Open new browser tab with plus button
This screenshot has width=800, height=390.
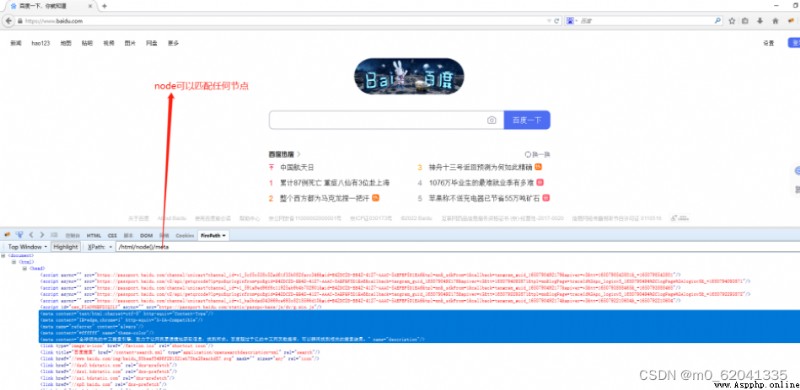[104, 6]
